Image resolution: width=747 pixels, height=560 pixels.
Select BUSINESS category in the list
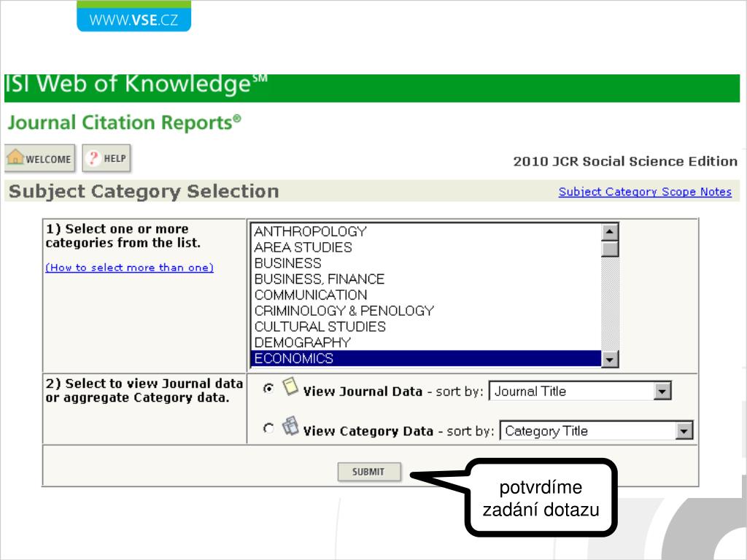(x=426, y=262)
